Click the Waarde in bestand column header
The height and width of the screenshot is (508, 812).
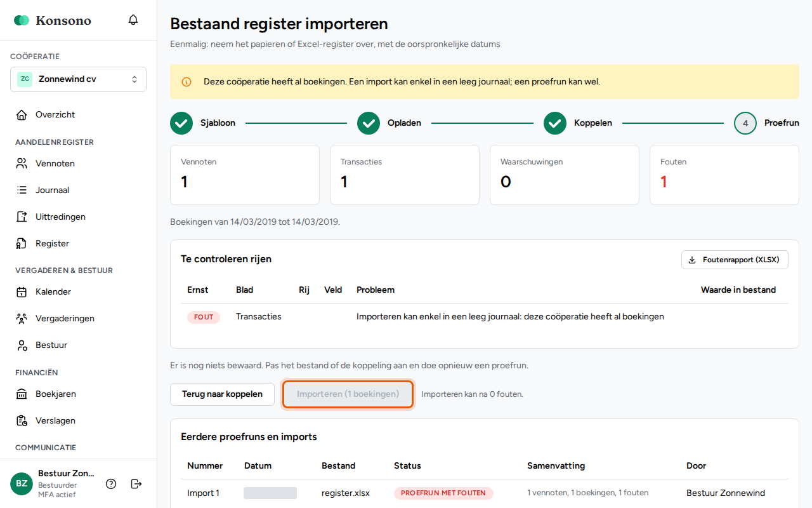tap(738, 290)
